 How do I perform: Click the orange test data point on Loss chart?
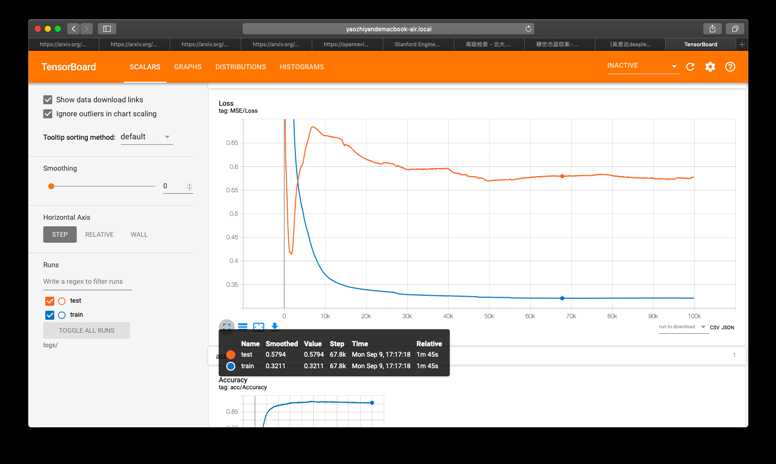(x=562, y=176)
